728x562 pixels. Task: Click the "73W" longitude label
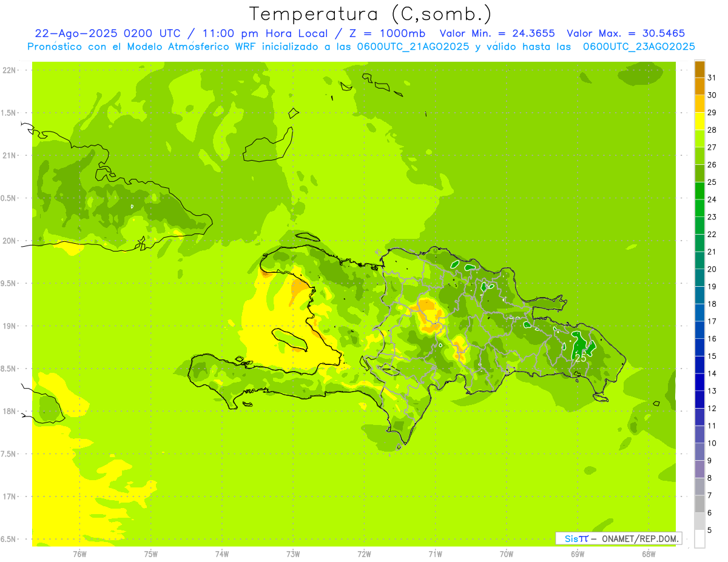293,554
